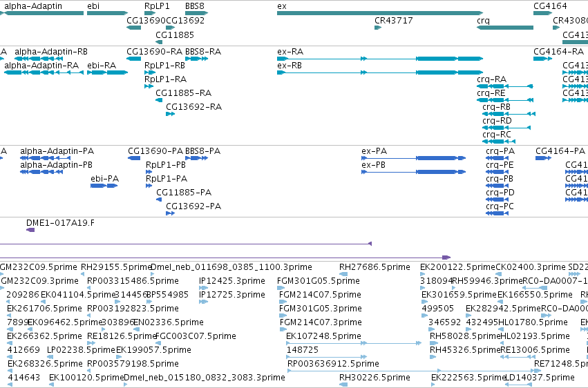Open the CG4164 gene label
Screen dimensions: 588x388
coord(550,6)
